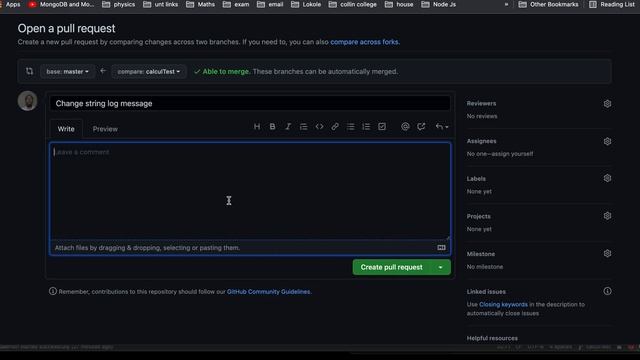Click the Projects heading
Viewport: 640px width, 360px height.
[x=478, y=216]
